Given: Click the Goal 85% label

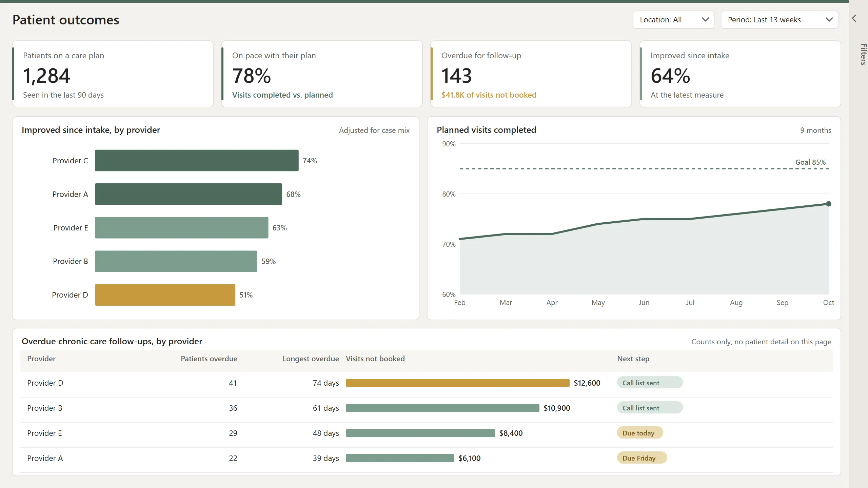Looking at the screenshot, I should point(810,162).
